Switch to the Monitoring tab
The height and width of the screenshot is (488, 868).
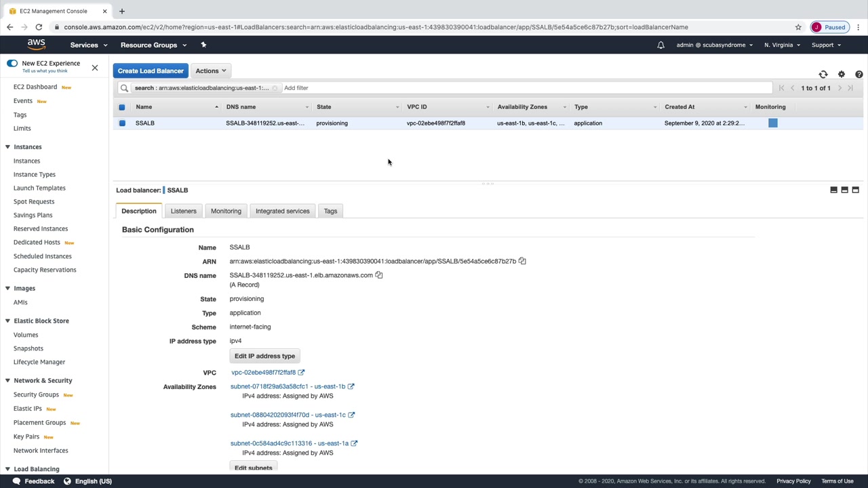click(x=226, y=211)
